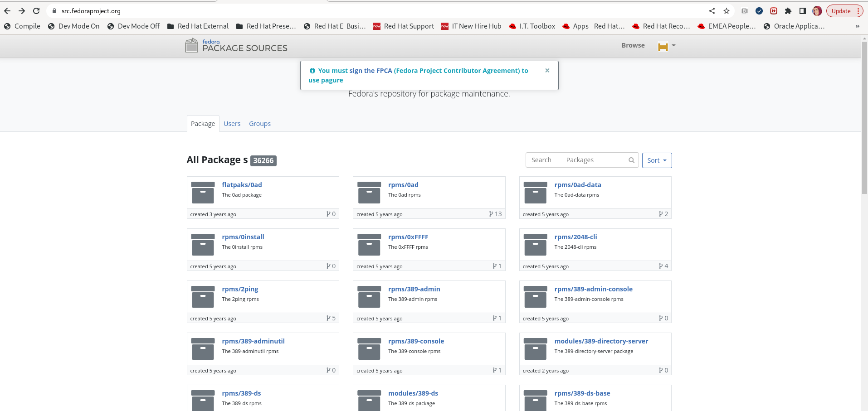Open the Red Hat Prese… bookmark folder
The image size is (868, 411).
click(x=266, y=26)
